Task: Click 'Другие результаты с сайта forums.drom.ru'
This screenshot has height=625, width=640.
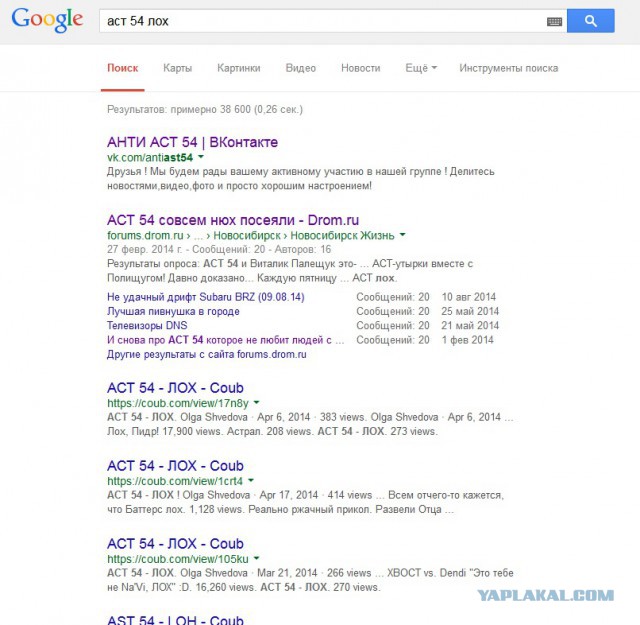Action: 207,354
